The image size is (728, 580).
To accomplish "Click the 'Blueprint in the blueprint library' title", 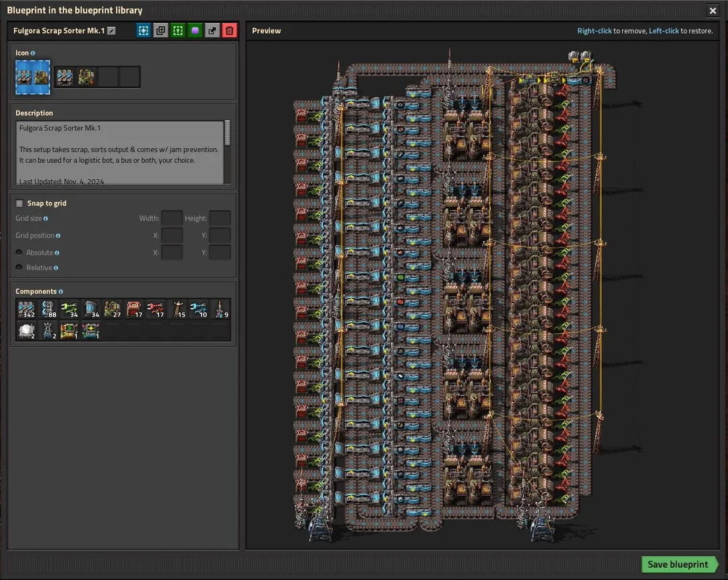I will tap(75, 10).
